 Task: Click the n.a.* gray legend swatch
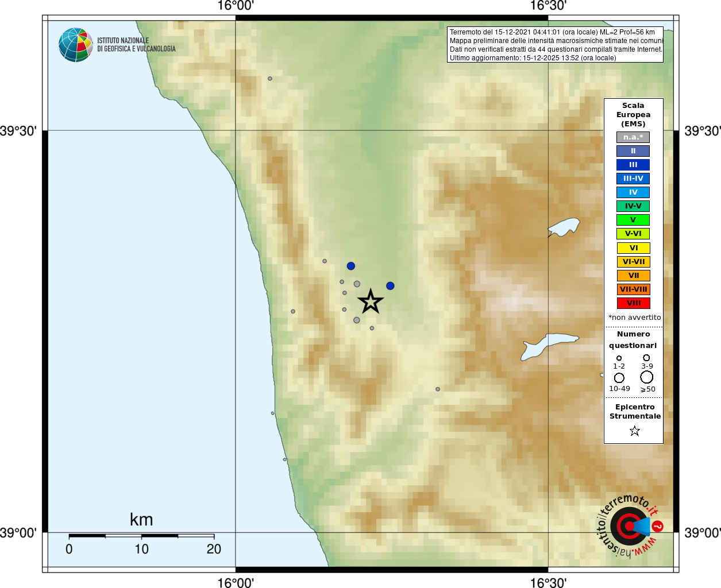tap(633, 137)
